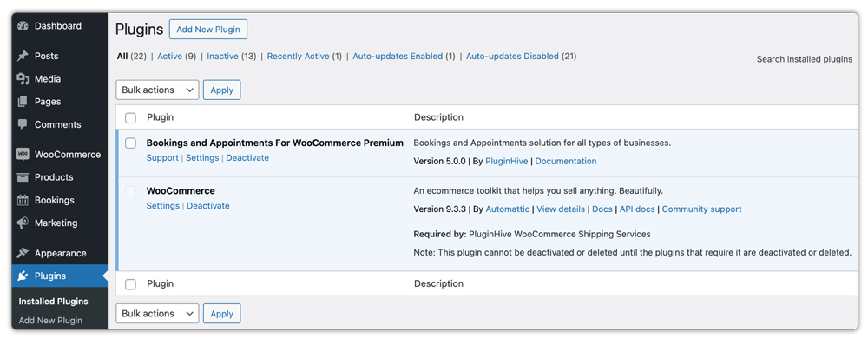Open top Bulk actions dropdown
This screenshot has width=868, height=339.
[157, 90]
